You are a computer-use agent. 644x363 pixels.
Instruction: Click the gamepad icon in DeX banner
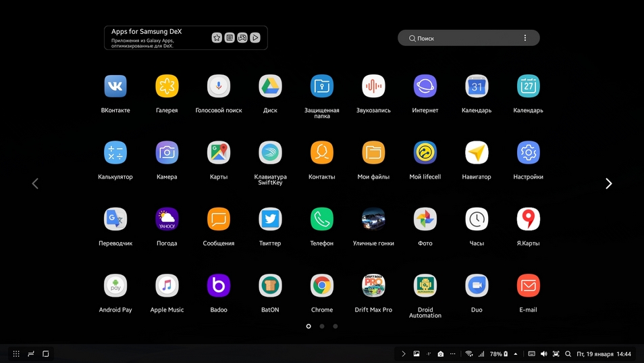point(242,38)
